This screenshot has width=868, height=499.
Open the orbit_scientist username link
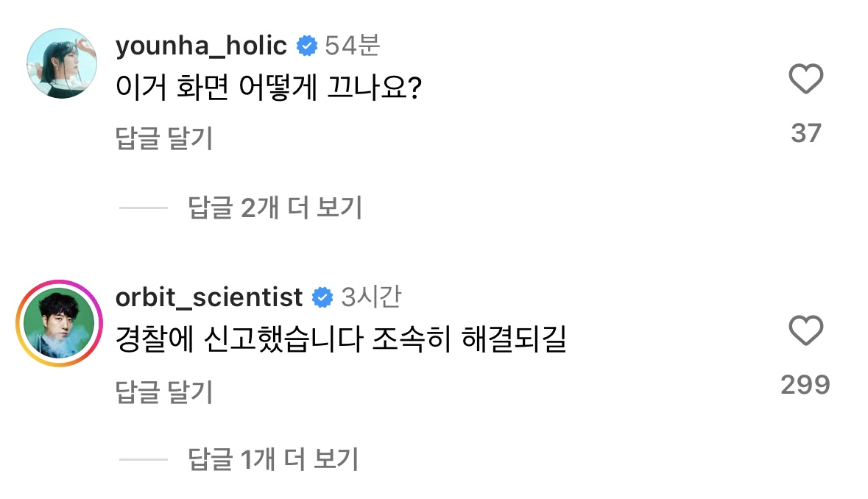(209, 297)
